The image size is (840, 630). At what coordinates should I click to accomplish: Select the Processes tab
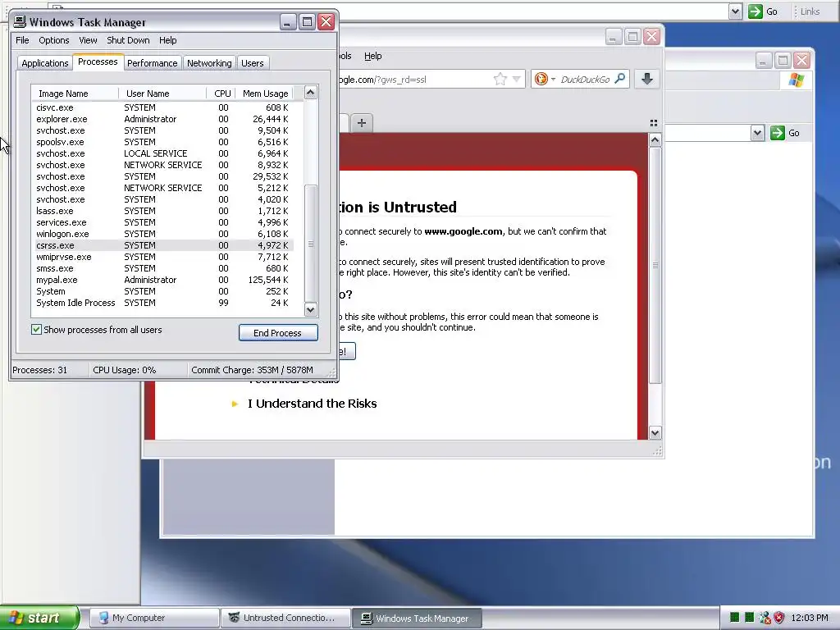pyautogui.click(x=98, y=62)
